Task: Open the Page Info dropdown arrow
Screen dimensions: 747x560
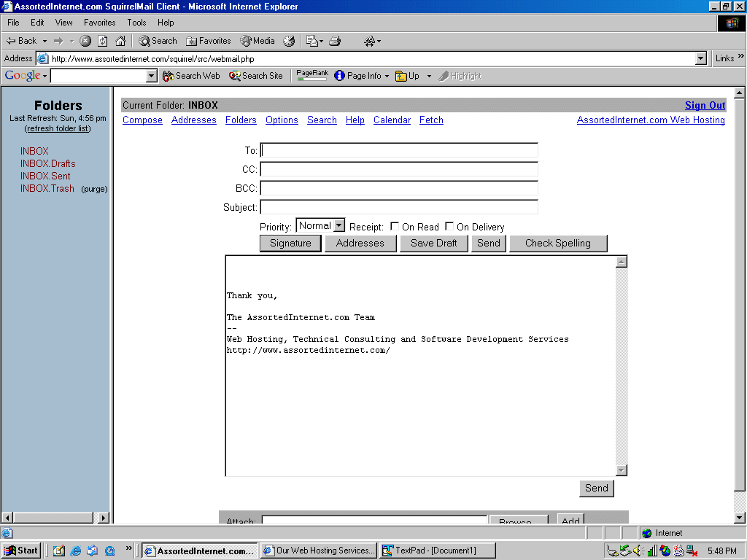Action: (387, 76)
